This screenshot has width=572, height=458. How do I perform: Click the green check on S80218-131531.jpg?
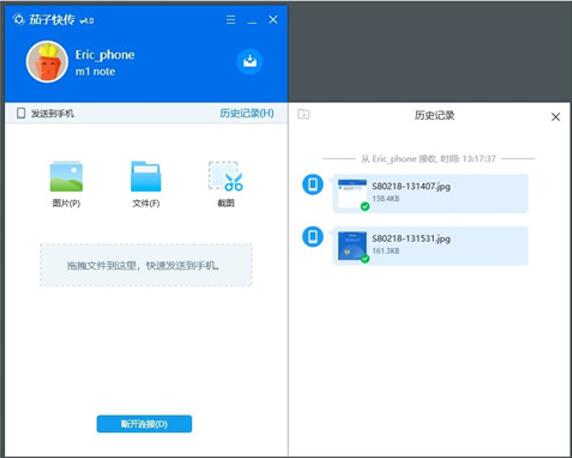(365, 259)
